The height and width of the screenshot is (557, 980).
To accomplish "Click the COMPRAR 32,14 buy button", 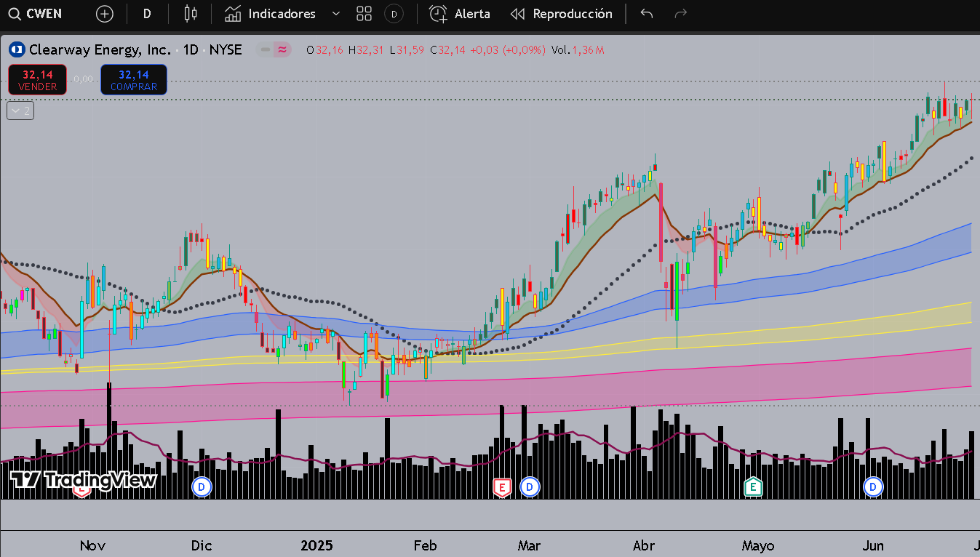I will pyautogui.click(x=134, y=80).
